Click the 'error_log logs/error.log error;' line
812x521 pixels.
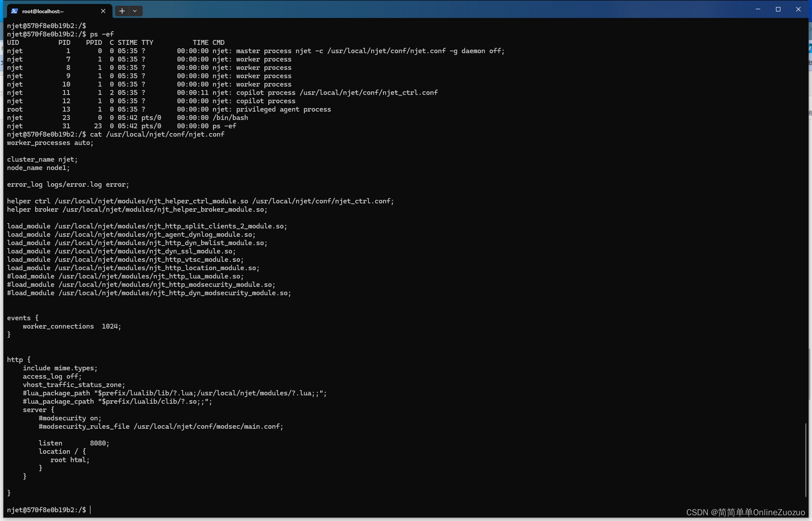[68, 185]
